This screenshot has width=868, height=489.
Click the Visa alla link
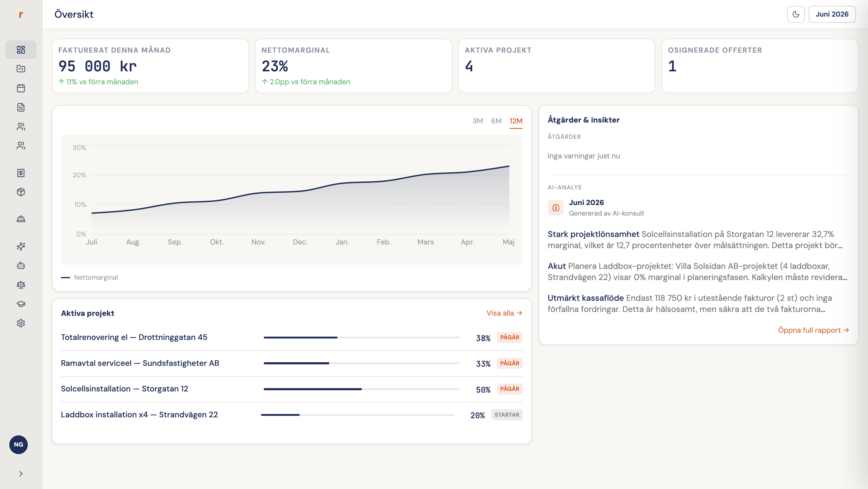(x=504, y=313)
